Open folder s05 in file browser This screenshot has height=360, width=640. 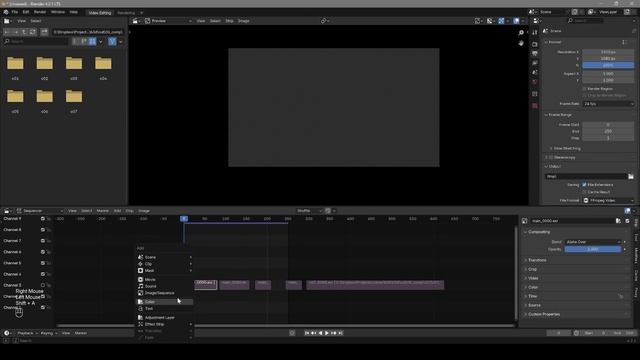pos(15,100)
